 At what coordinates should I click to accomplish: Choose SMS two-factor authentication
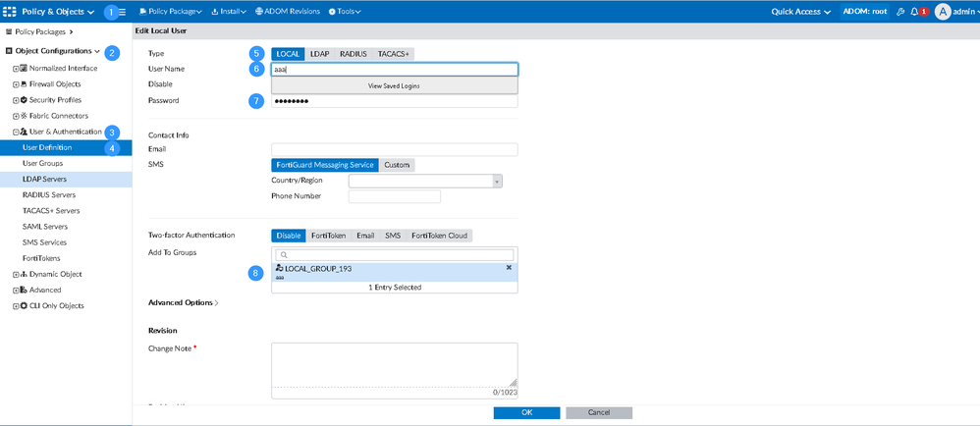point(393,236)
